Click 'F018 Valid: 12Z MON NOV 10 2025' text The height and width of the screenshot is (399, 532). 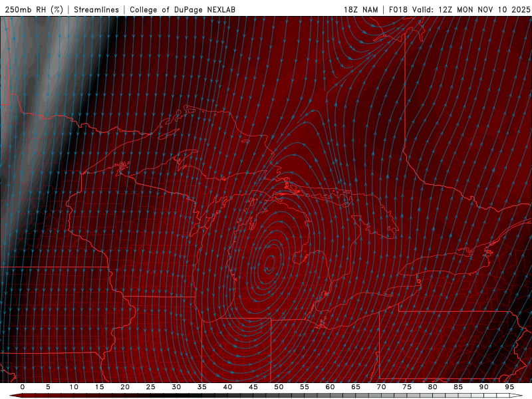tap(460, 9)
